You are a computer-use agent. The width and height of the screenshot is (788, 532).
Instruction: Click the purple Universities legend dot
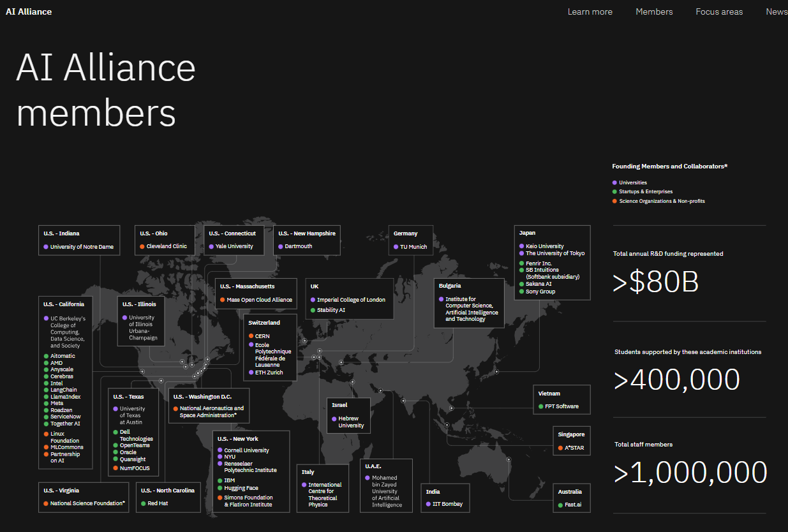click(614, 182)
